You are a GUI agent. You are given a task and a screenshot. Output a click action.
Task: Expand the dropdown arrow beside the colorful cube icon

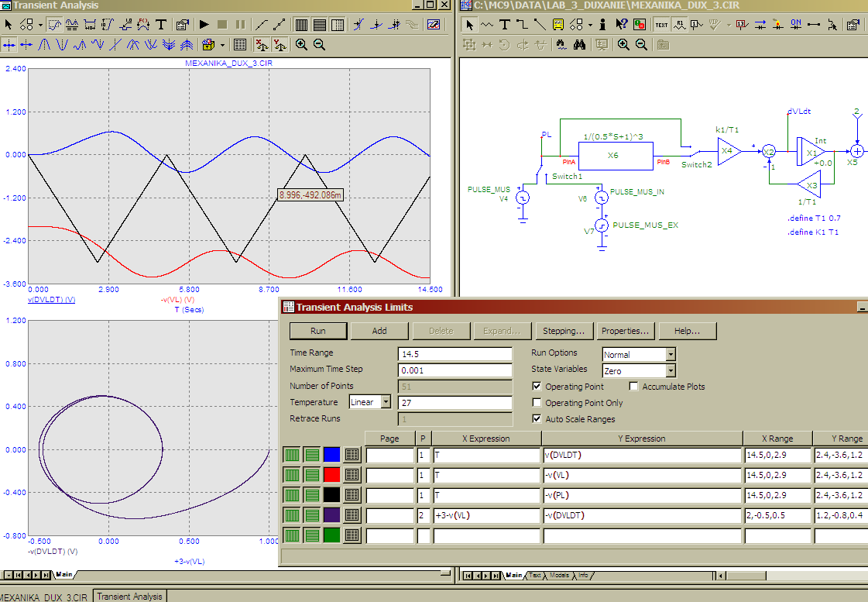click(222, 44)
